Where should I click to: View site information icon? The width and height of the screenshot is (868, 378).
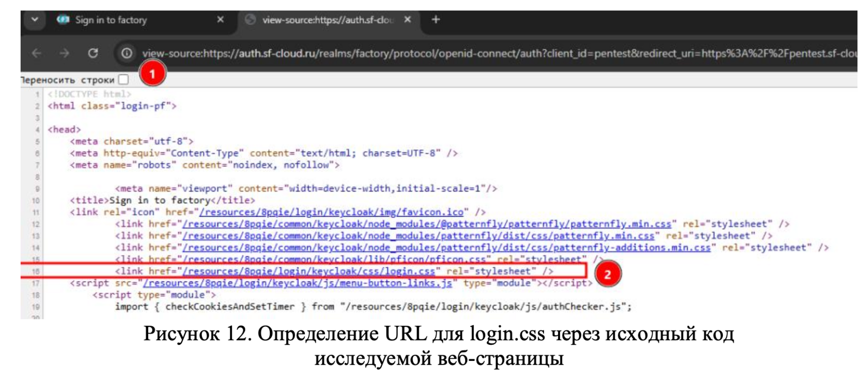pos(127,53)
